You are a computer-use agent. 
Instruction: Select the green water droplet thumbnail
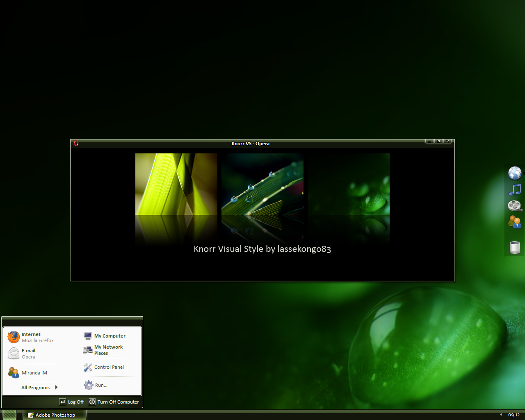point(349,184)
